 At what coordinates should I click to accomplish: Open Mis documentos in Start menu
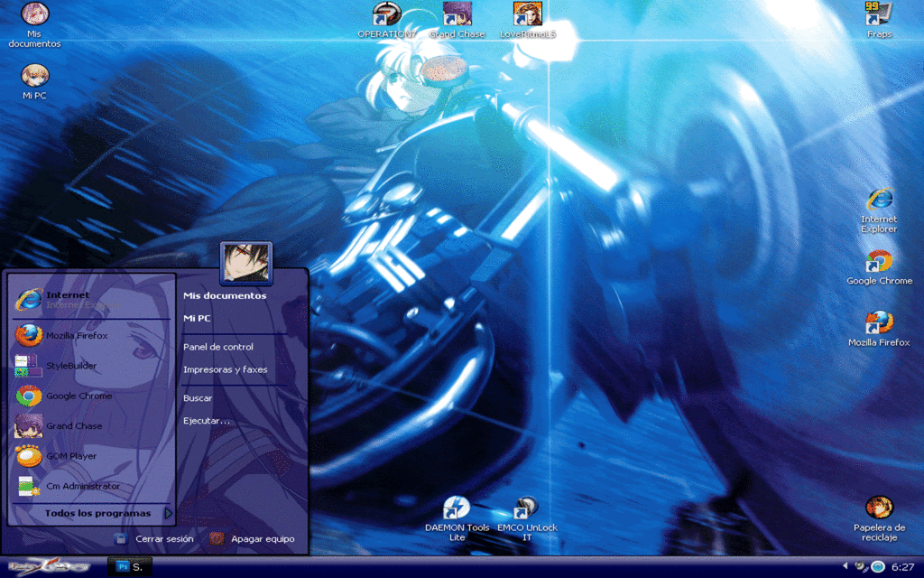pos(225,295)
